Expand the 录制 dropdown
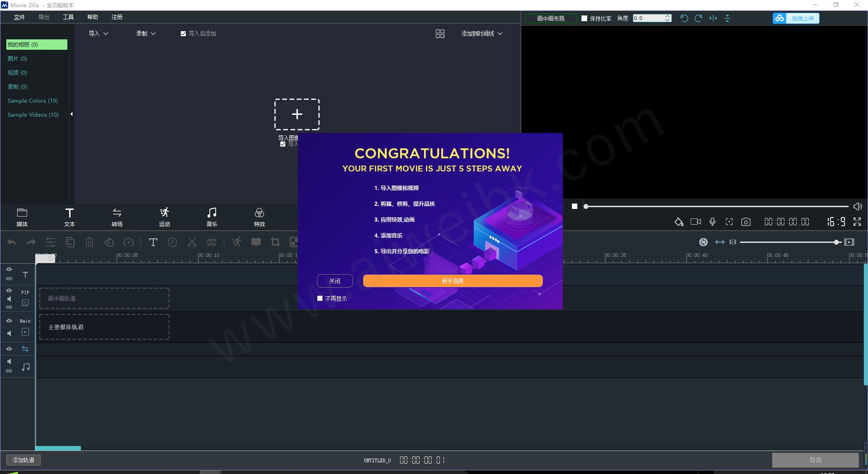 [146, 33]
